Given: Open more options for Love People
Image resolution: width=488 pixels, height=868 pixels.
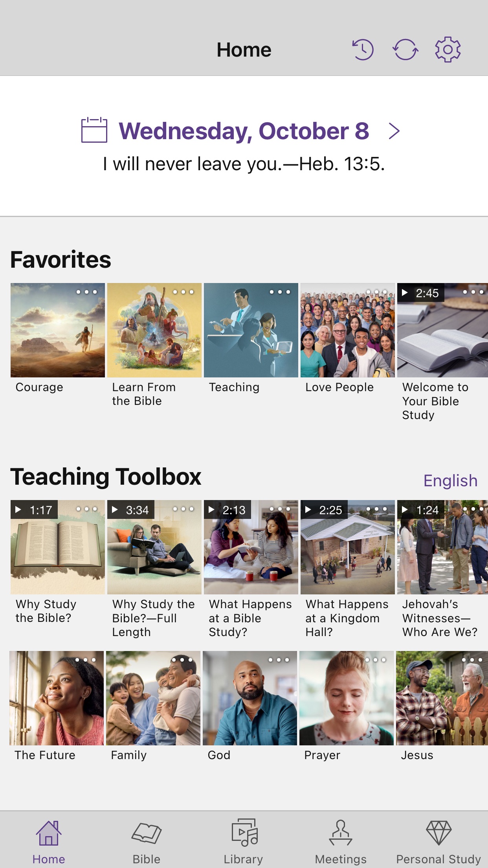Looking at the screenshot, I should tap(376, 292).
